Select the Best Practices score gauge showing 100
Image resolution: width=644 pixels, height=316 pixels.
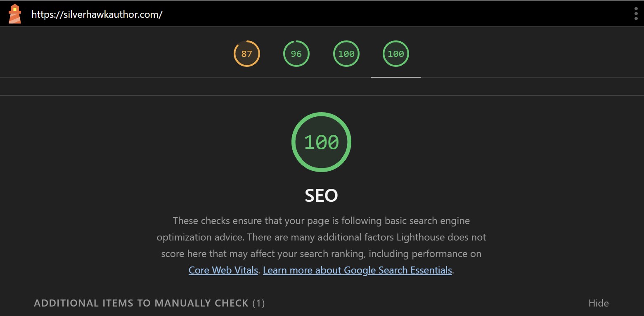pyautogui.click(x=346, y=54)
